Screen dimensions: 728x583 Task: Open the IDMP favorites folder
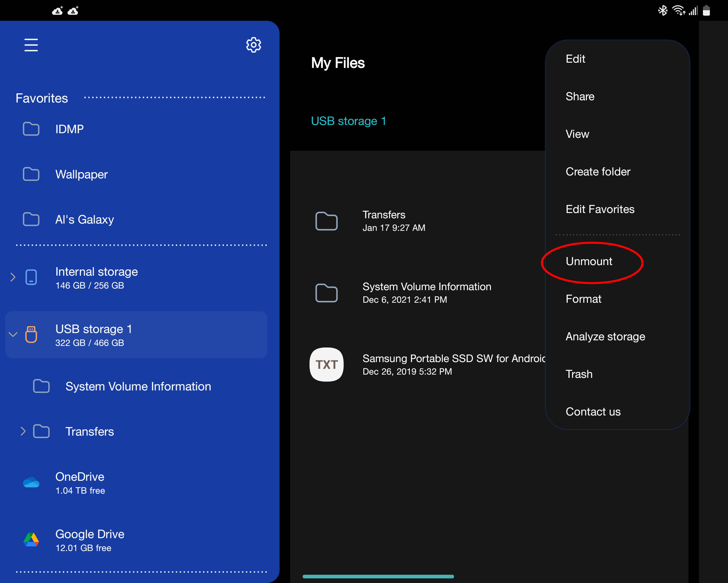pyautogui.click(x=69, y=129)
